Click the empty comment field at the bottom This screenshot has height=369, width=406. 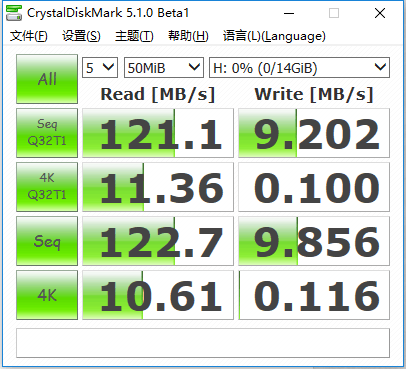(x=203, y=343)
